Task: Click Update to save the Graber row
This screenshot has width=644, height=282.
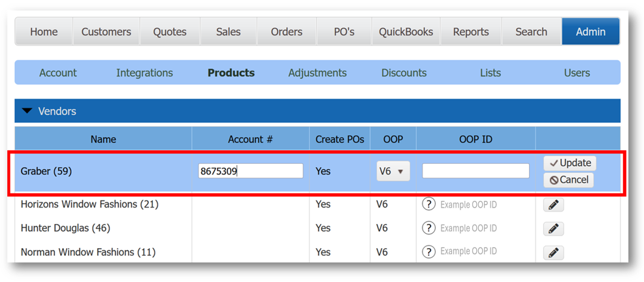Action: pos(570,163)
